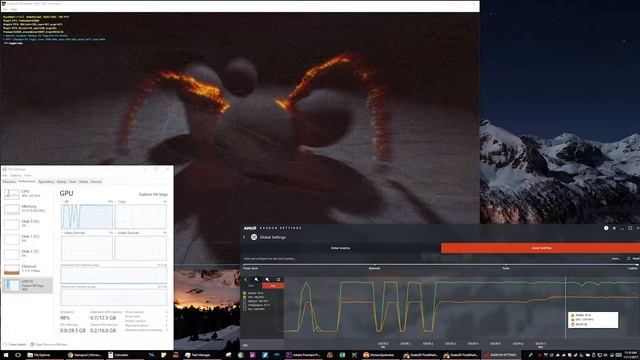640x360 pixels.
Task: Click the vertical time marker on the WattMan graph
Action: point(565,307)
